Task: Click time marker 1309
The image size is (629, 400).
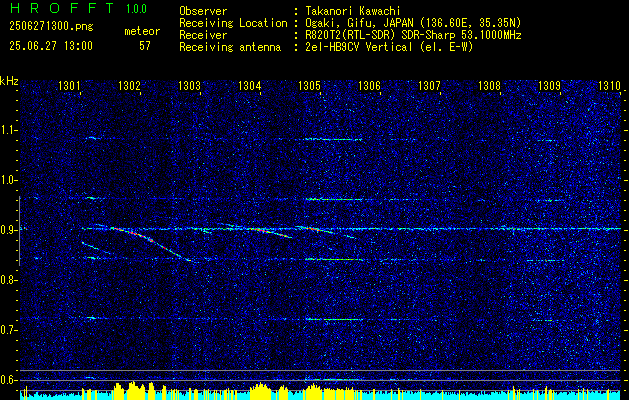Action: click(x=549, y=85)
